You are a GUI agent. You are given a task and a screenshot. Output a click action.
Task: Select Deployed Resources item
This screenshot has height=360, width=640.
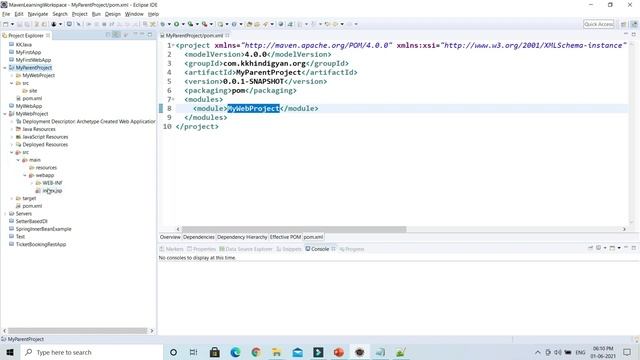[45, 144]
